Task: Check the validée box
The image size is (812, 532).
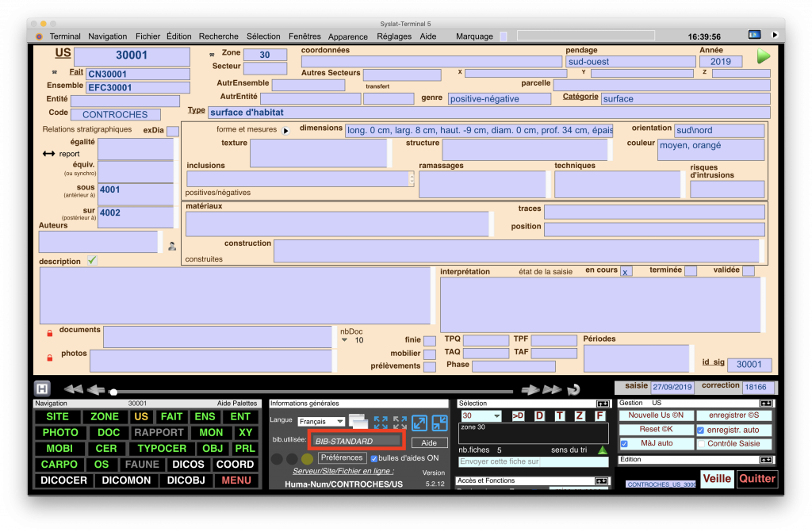Action: [749, 271]
